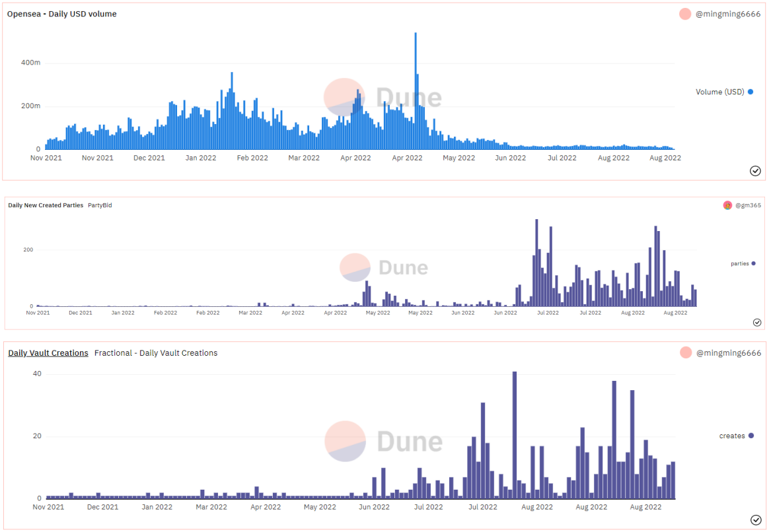Click the 200m axis label
Viewport: 769px width, 532px height.
point(31,106)
